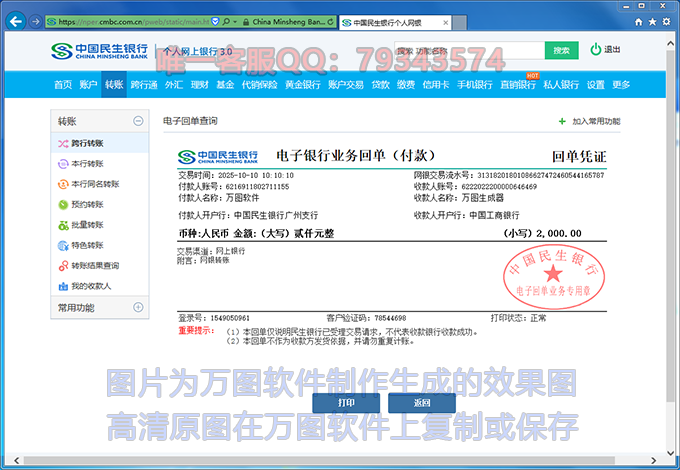Viewport: 680px width, 470px height.
Task: Click the green plus 加入常用功能 icon
Action: pyautogui.click(x=562, y=121)
